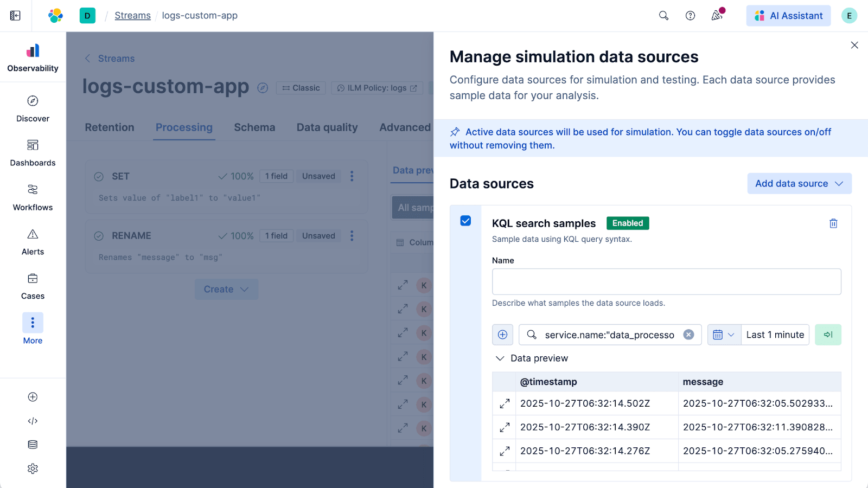
Task: Open the help menu icon
Action: pos(690,15)
